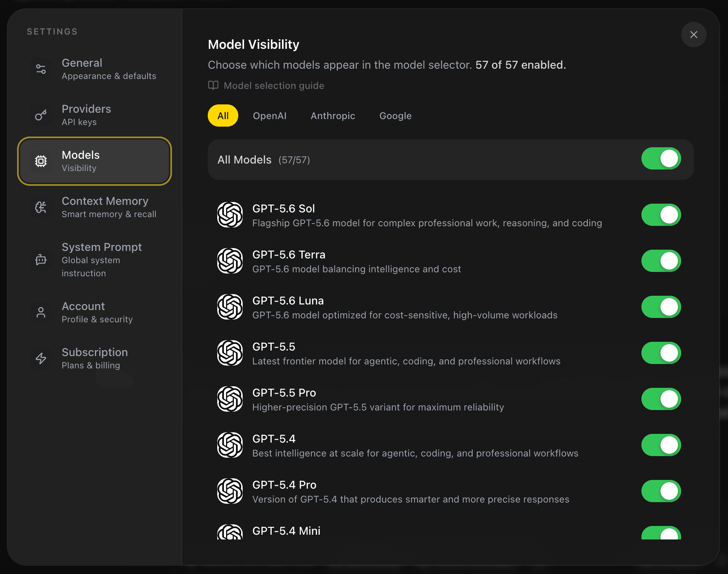The height and width of the screenshot is (574, 728).
Task: Click the Providers key icon
Action: tap(41, 115)
